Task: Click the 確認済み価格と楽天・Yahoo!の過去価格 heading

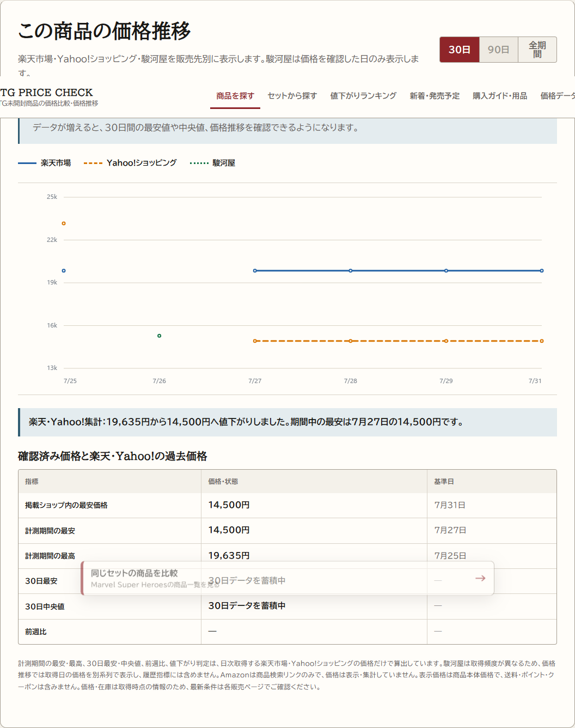Action: tap(113, 456)
